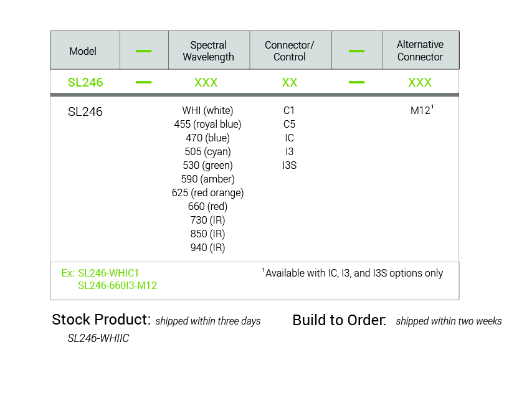
Task: Click the Alternative Connector column header
Action: pyautogui.click(x=420, y=51)
